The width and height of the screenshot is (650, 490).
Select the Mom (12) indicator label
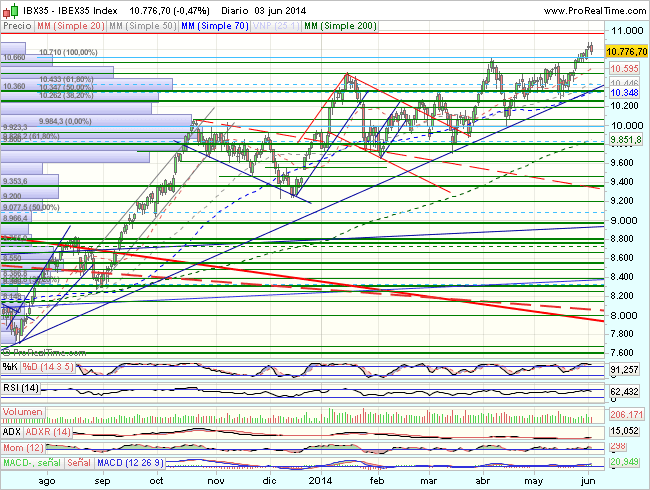click(x=22, y=446)
